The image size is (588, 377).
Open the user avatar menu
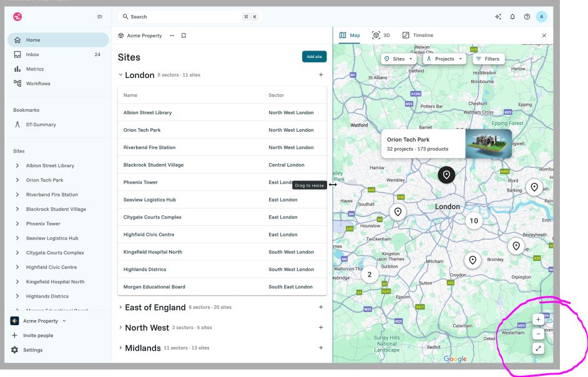(x=541, y=16)
